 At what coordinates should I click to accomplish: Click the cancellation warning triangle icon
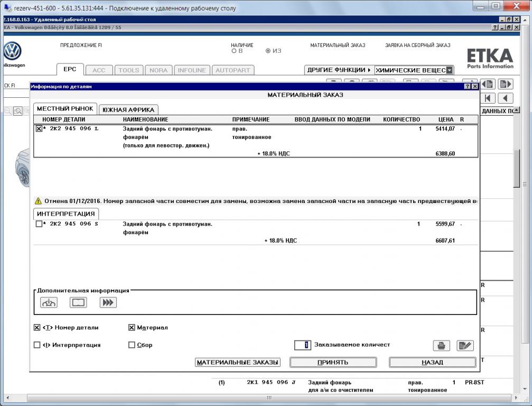pos(38,201)
